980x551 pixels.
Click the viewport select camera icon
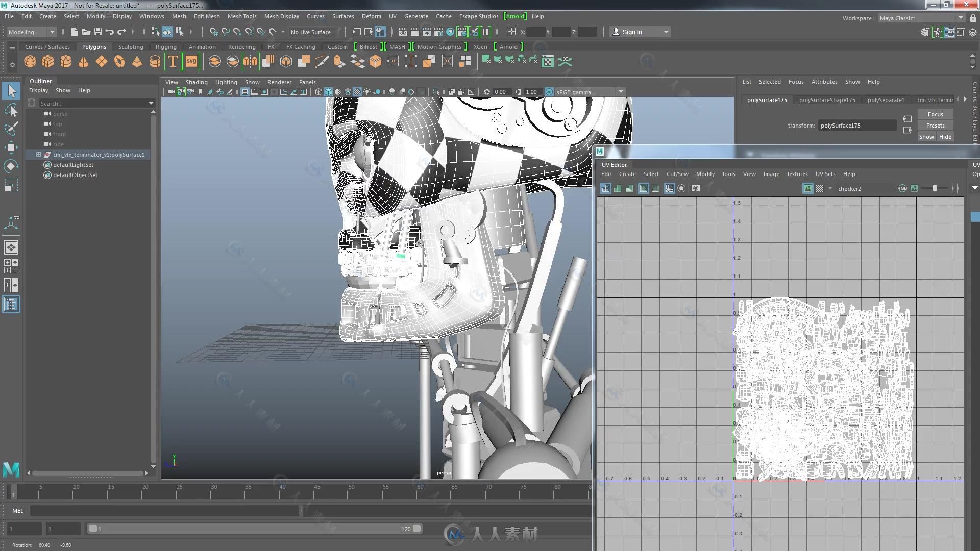(x=171, y=92)
